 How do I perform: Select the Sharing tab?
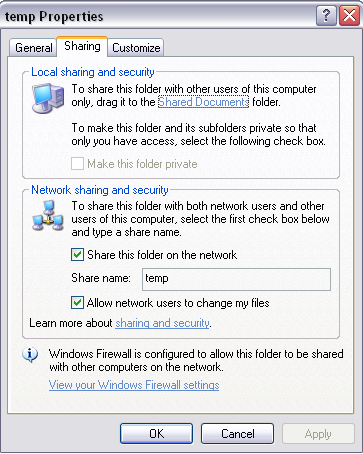(x=82, y=46)
